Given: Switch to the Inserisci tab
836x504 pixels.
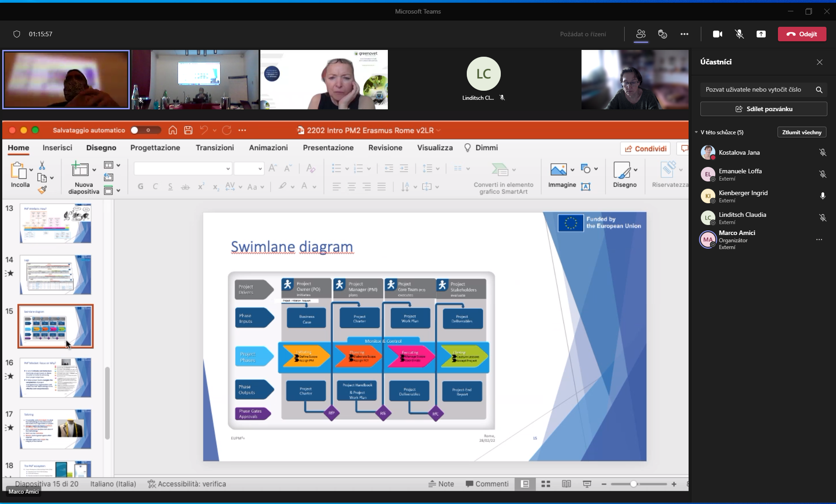Looking at the screenshot, I should coord(57,147).
